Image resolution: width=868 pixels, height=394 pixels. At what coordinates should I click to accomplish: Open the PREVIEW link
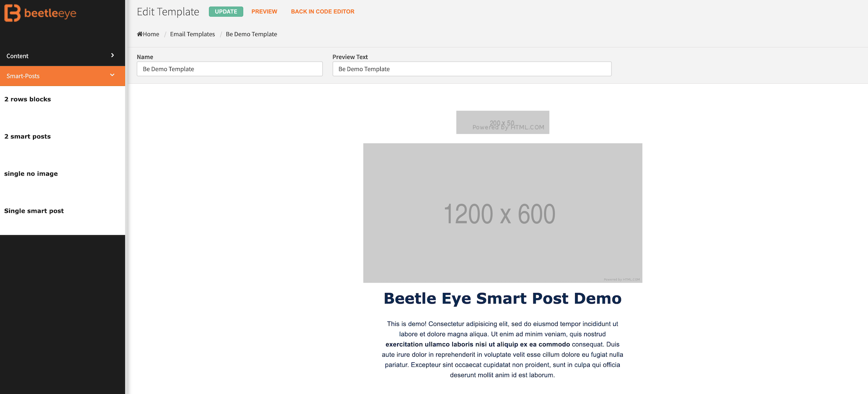(264, 12)
